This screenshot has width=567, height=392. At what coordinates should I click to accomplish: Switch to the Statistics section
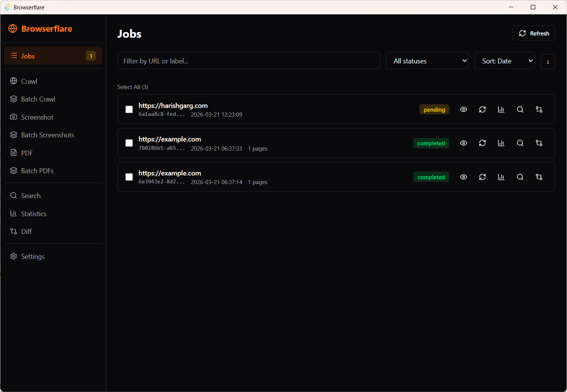(x=34, y=214)
